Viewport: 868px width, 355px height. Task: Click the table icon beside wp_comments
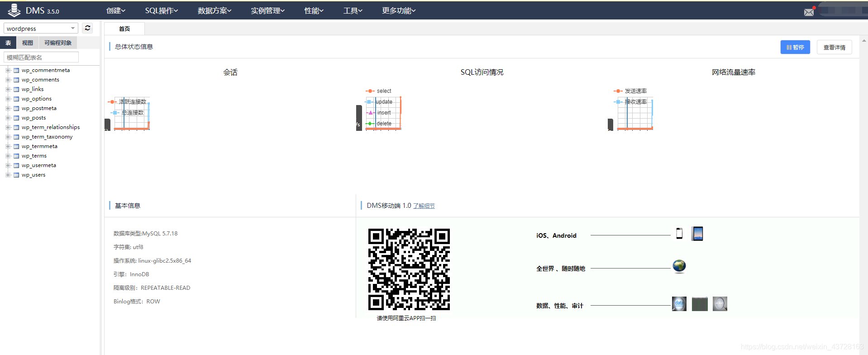tap(16, 80)
